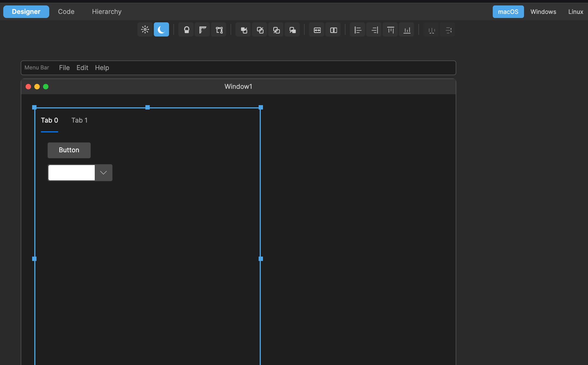Viewport: 588px width, 365px height.
Task: Click the lock controls padlock icon
Action: pos(186,30)
